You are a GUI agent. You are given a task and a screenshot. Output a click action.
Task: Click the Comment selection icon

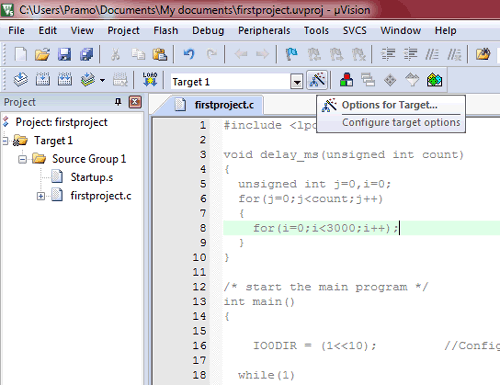[432, 54]
